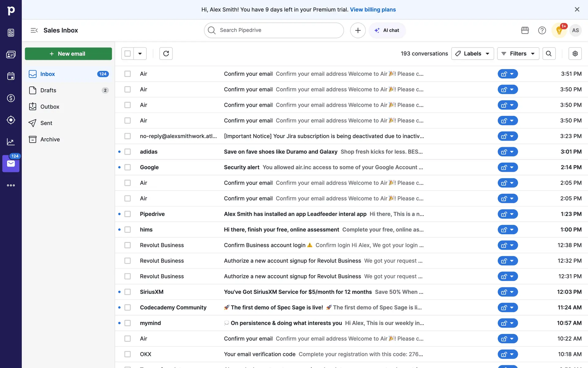Check the adidas email checkbox
588x368 pixels.
coord(127,152)
